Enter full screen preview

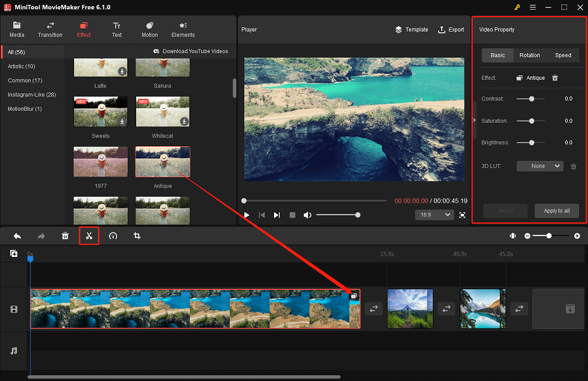coord(462,215)
